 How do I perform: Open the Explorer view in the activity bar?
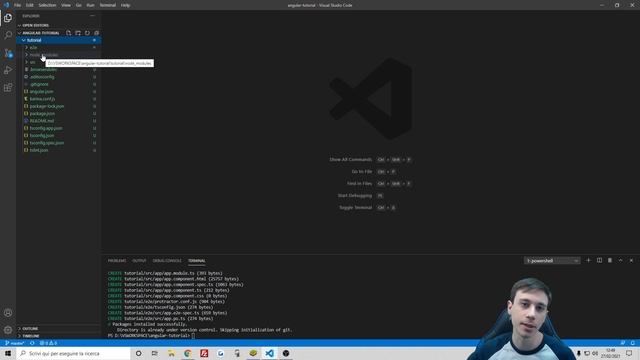coord(8,18)
